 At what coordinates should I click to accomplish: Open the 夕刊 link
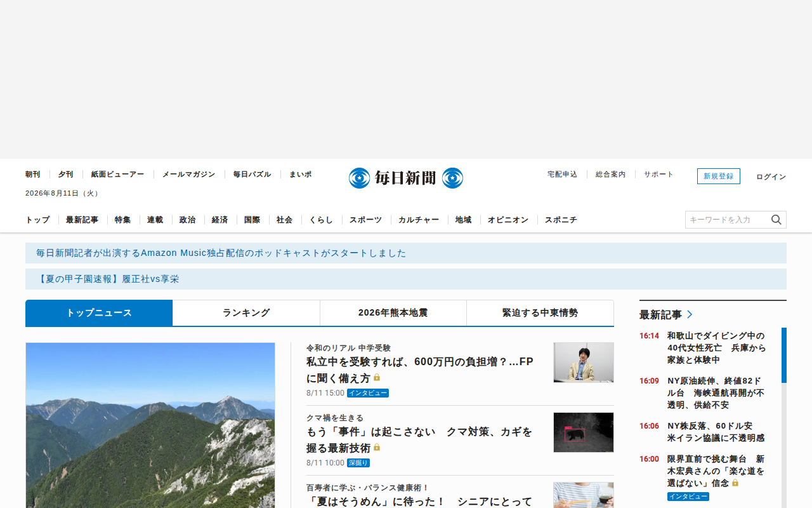tap(66, 174)
